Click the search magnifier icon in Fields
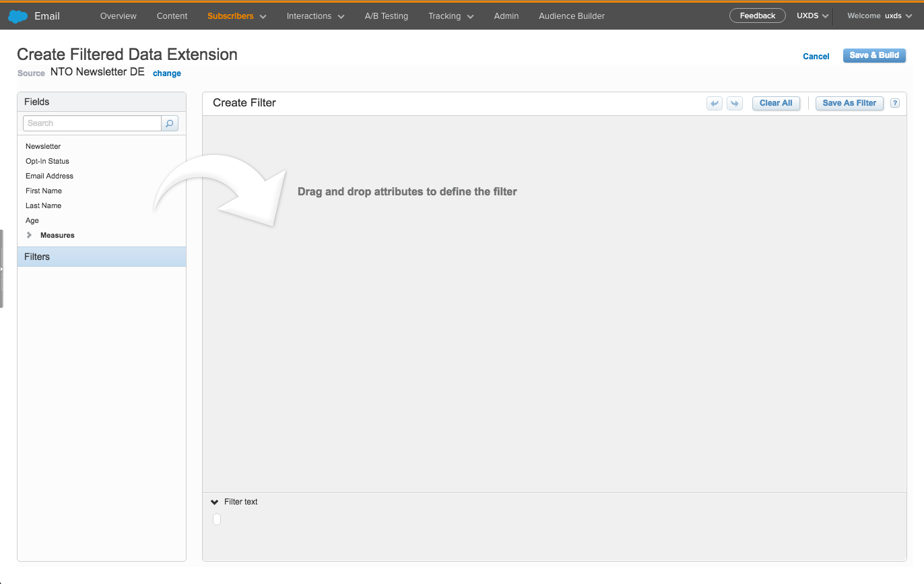 coord(170,123)
